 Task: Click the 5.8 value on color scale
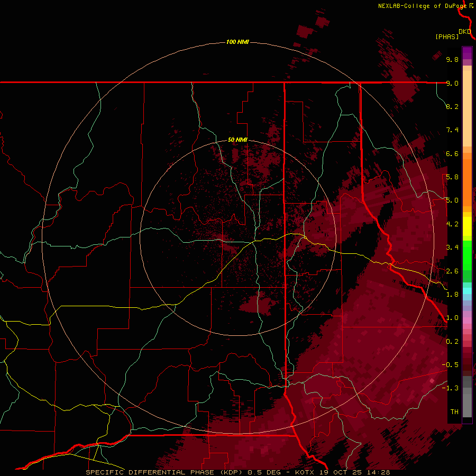(x=452, y=177)
